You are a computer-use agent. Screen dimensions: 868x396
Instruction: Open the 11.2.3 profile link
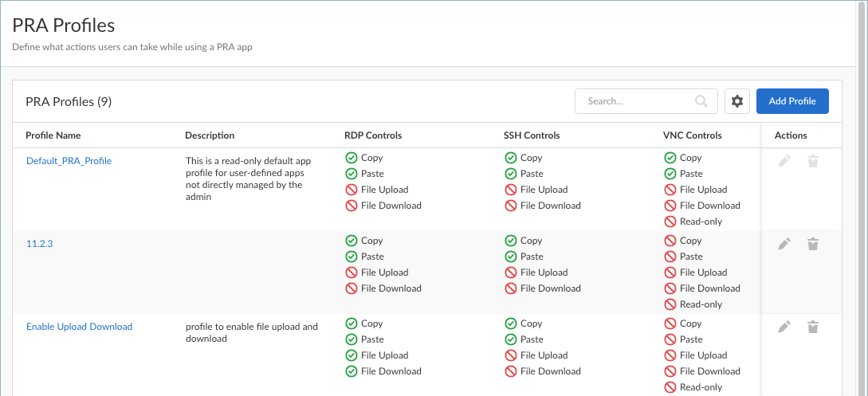click(x=40, y=244)
